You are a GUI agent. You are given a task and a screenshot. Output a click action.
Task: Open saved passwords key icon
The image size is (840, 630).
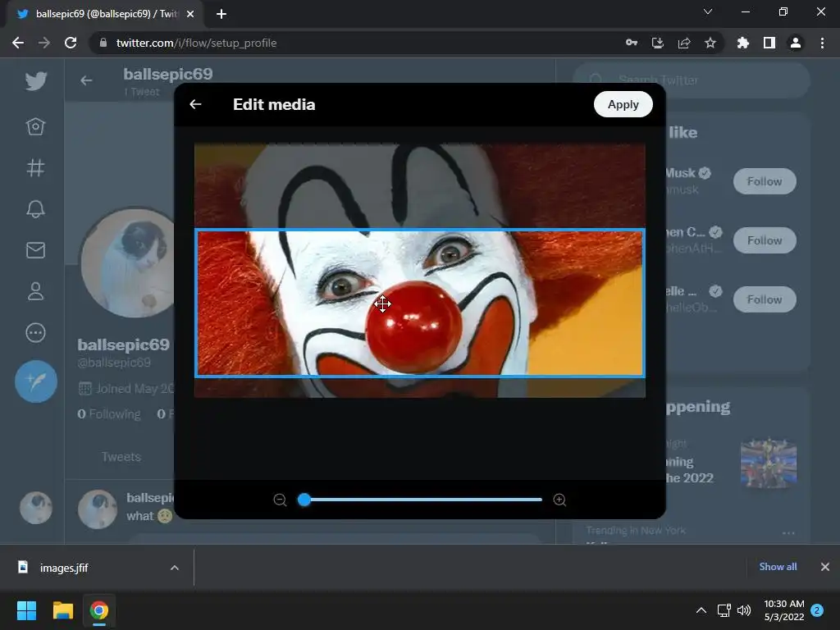click(632, 43)
